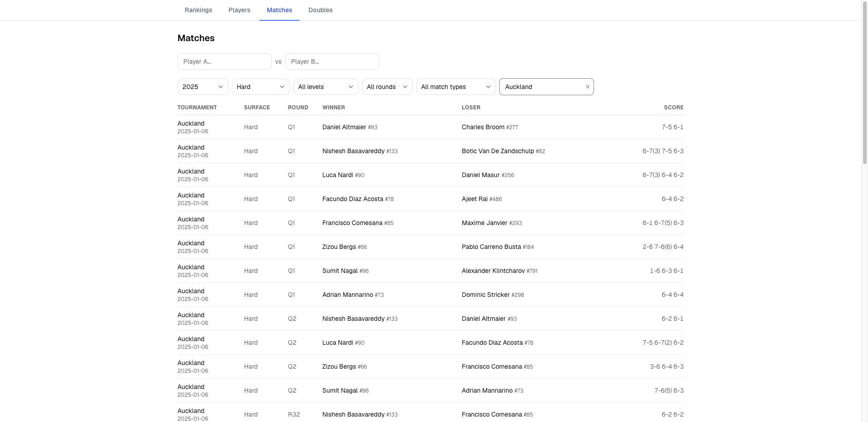
Task: Click the Surface column header
Action: [257, 108]
